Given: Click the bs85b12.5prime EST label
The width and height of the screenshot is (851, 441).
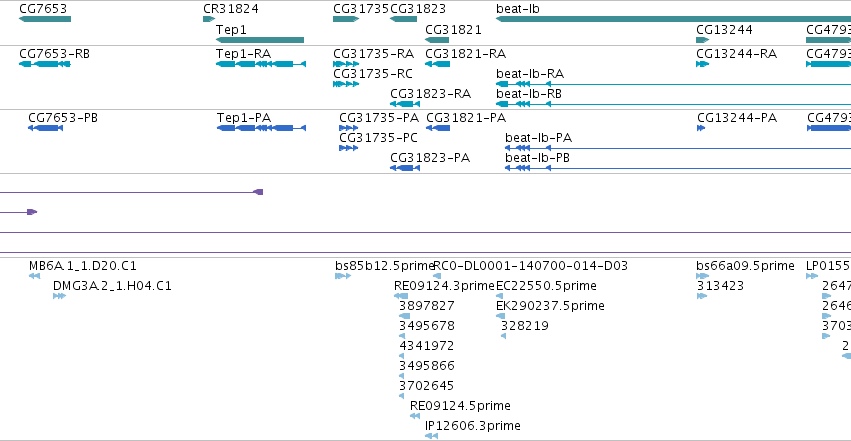Looking at the screenshot, I should pyautogui.click(x=385, y=266).
